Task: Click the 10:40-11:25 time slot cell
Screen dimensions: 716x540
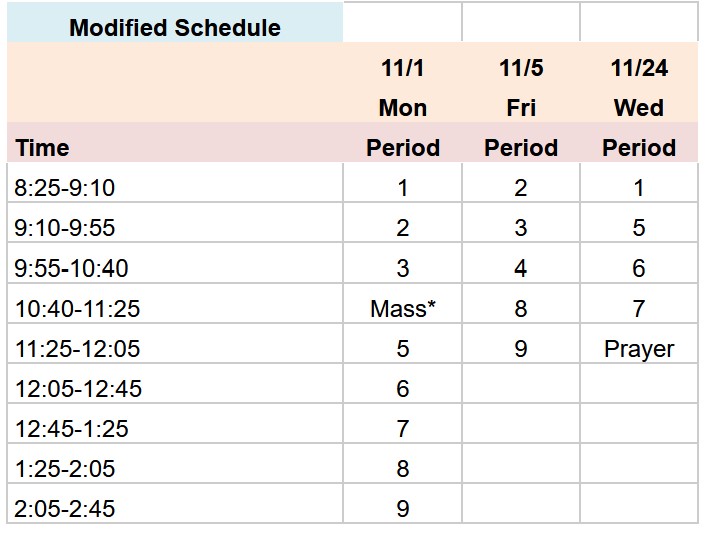Action: [x=78, y=309]
